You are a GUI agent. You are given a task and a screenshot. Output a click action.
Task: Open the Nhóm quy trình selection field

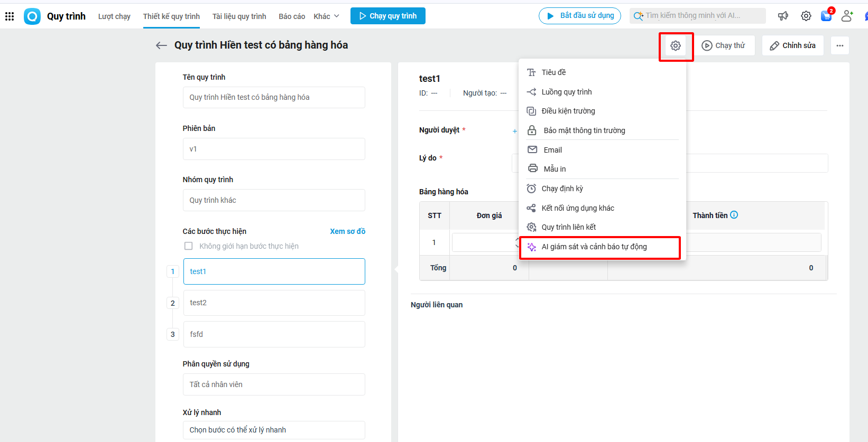click(x=274, y=200)
